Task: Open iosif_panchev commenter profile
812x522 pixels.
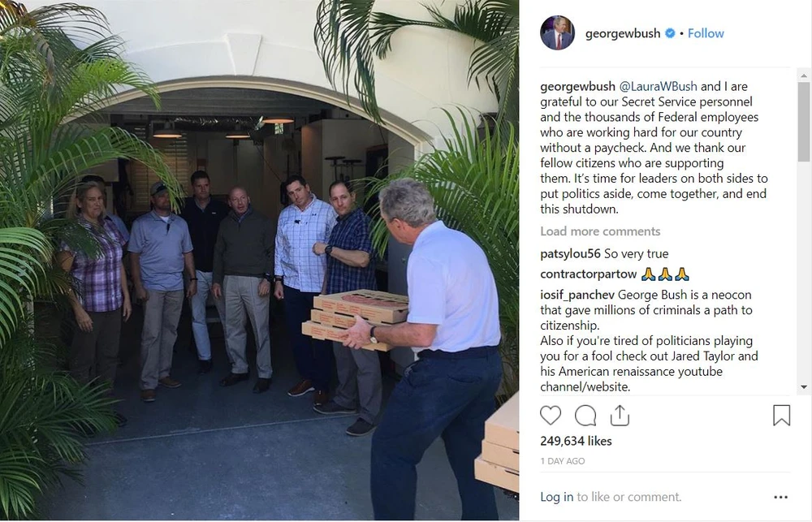Action: tap(577, 295)
